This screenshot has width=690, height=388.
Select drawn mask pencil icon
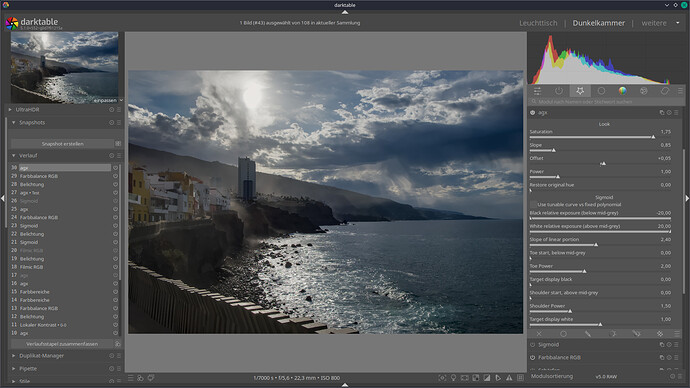point(587,334)
